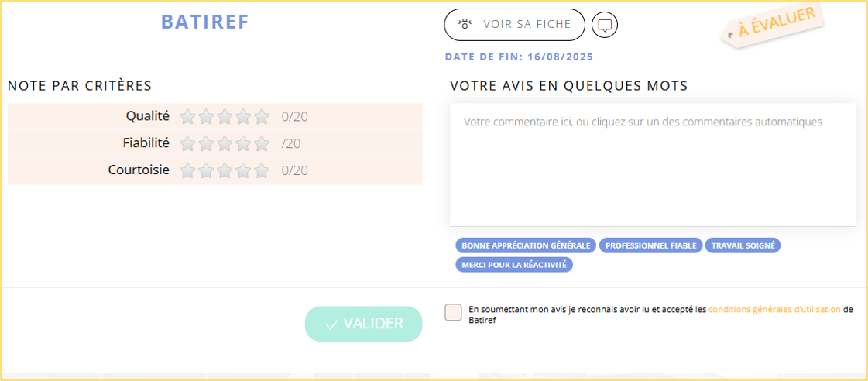
Task: Click the speech bubble comment icon
Action: pyautogui.click(x=605, y=25)
